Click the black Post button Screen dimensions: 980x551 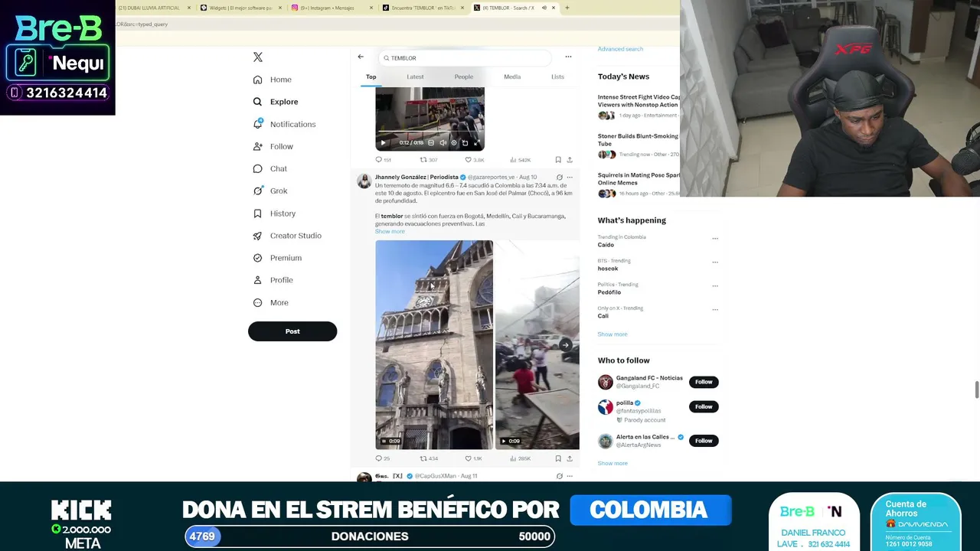coord(292,331)
